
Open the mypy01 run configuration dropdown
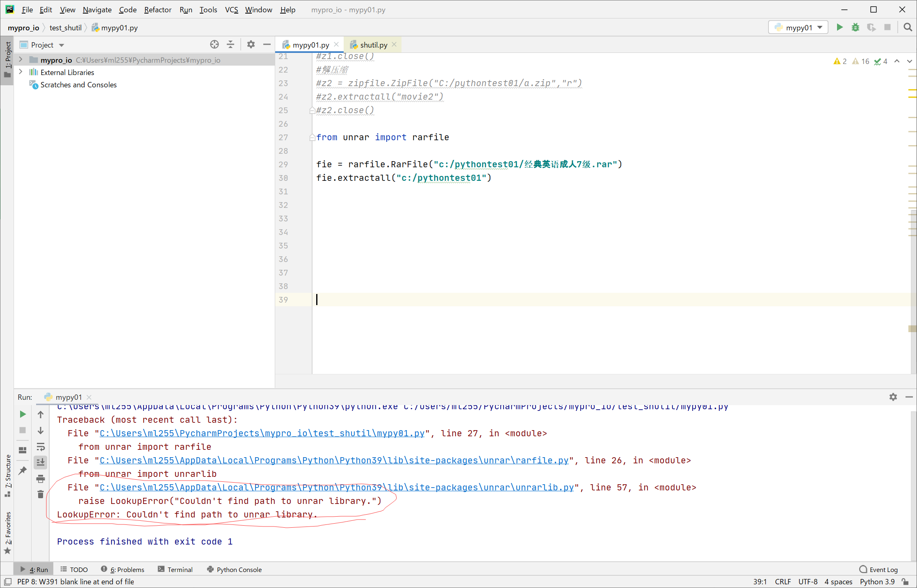(x=798, y=27)
